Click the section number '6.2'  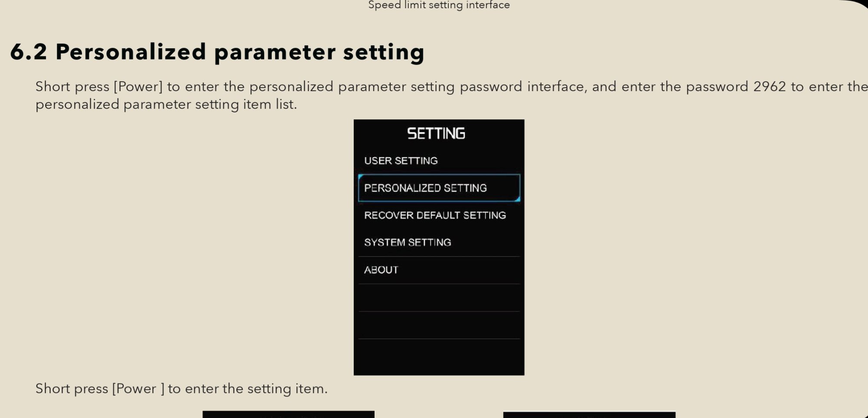(x=29, y=52)
